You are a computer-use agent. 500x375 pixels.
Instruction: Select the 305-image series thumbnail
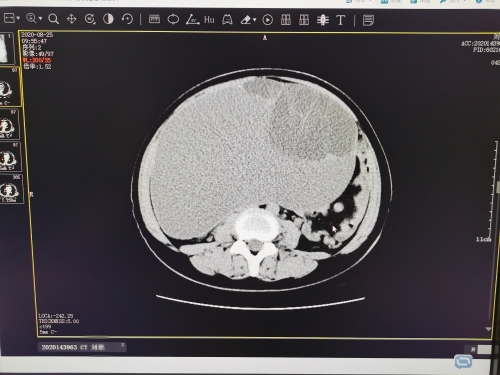click(x=11, y=189)
